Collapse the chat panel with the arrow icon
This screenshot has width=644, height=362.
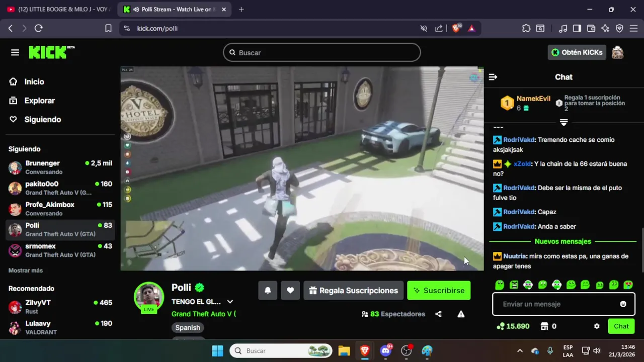[x=493, y=77]
